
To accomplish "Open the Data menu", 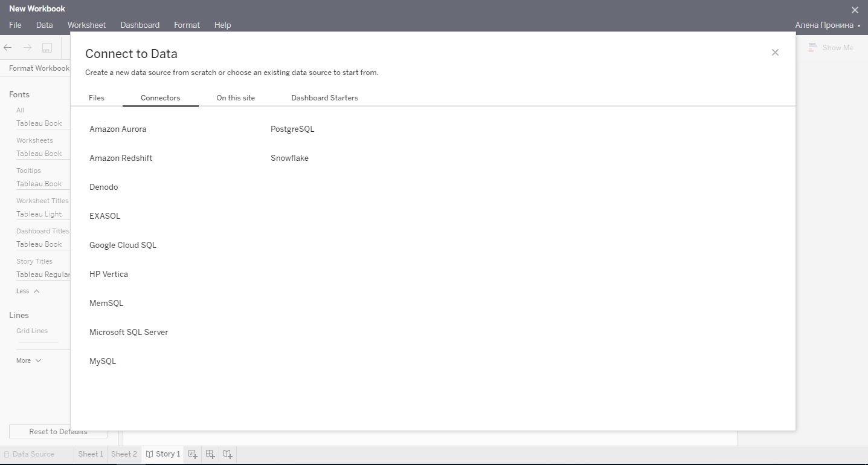I will 44,25.
